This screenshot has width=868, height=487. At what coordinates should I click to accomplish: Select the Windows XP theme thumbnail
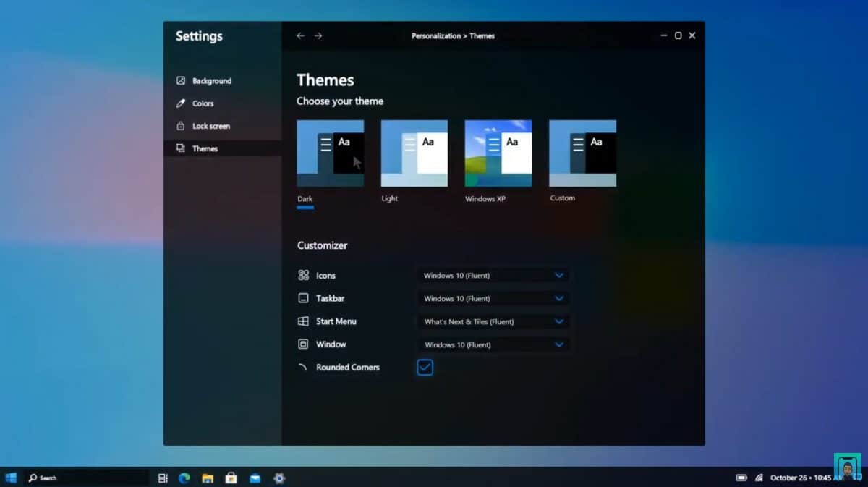tap(498, 152)
